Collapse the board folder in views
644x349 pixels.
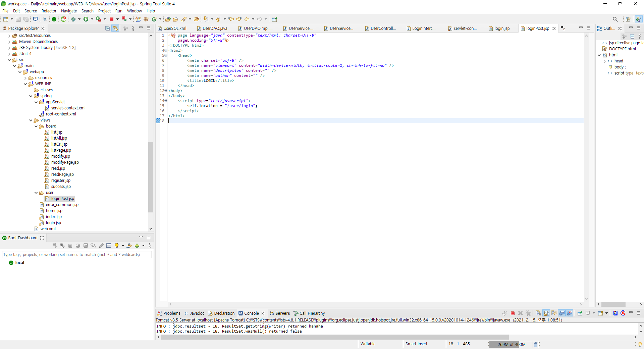coord(36,126)
